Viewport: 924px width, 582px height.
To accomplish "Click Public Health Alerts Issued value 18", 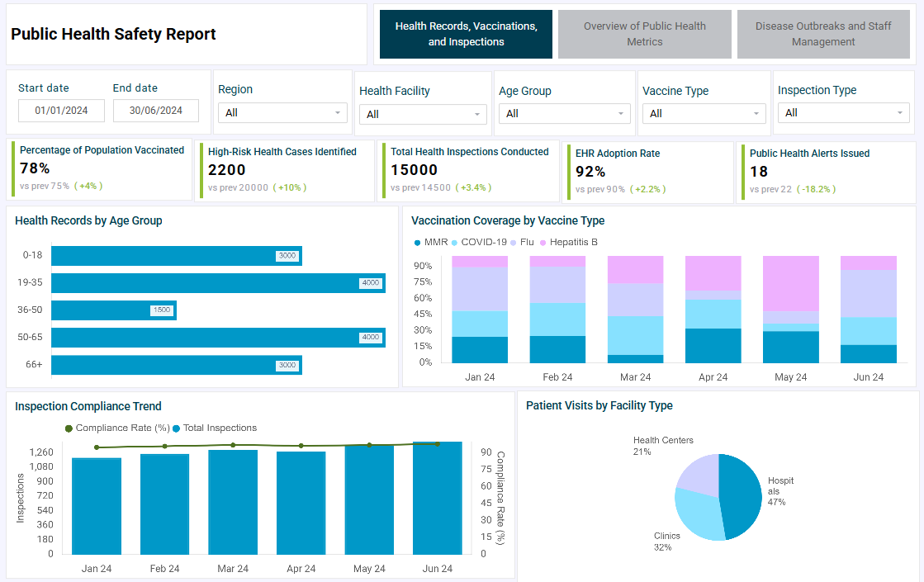I will pos(758,172).
